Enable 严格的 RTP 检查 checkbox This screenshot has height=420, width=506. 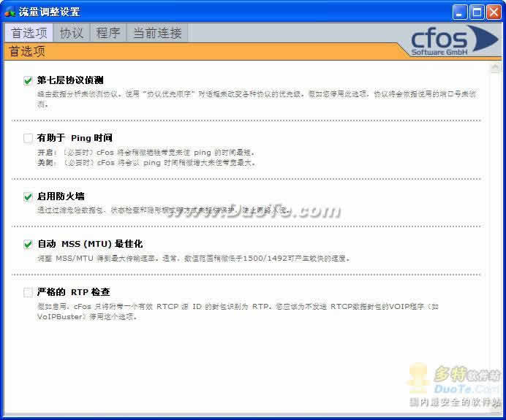pyautogui.click(x=28, y=292)
